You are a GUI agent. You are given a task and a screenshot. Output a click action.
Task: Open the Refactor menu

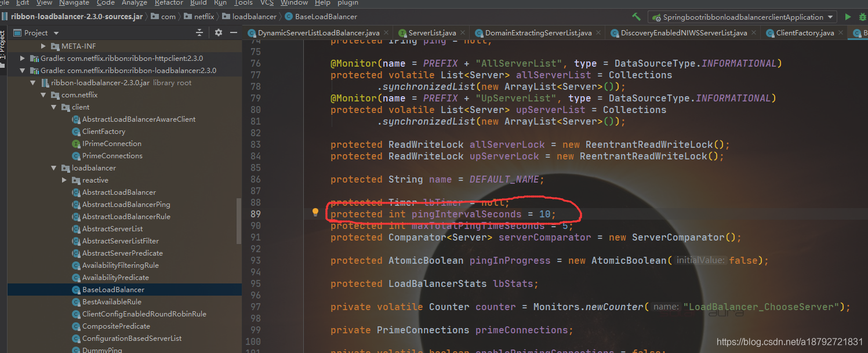click(x=169, y=3)
